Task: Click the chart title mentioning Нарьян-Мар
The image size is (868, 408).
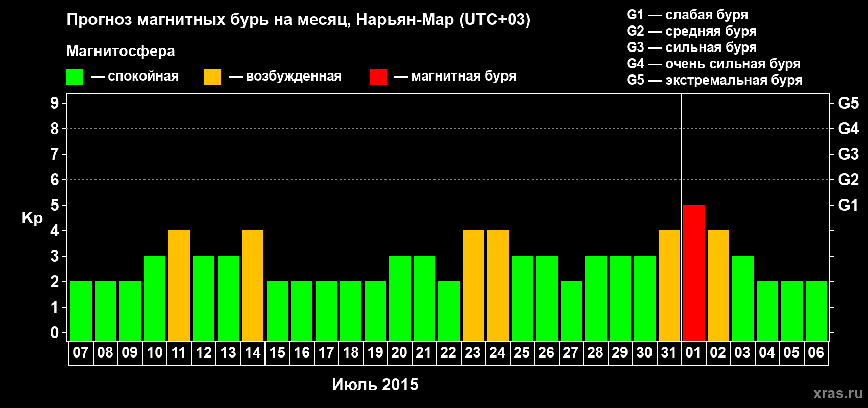Action: [x=299, y=20]
